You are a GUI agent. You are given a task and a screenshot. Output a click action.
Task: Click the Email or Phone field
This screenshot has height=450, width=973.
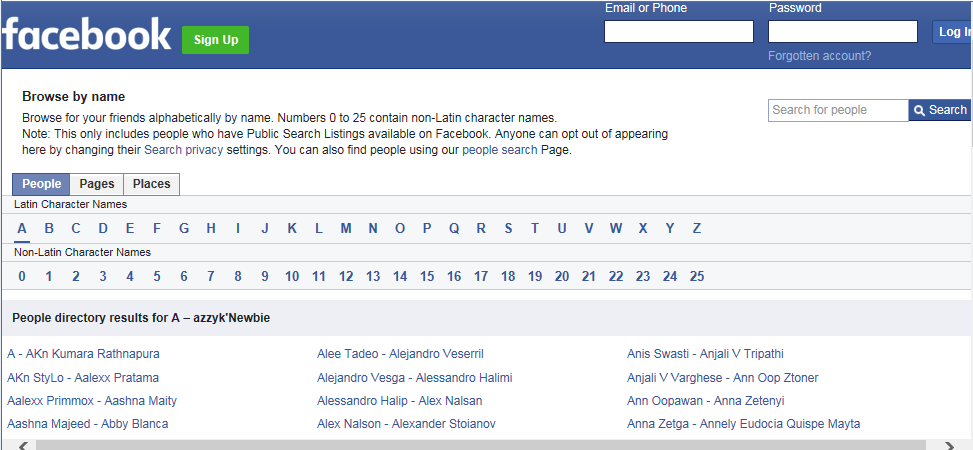click(678, 32)
